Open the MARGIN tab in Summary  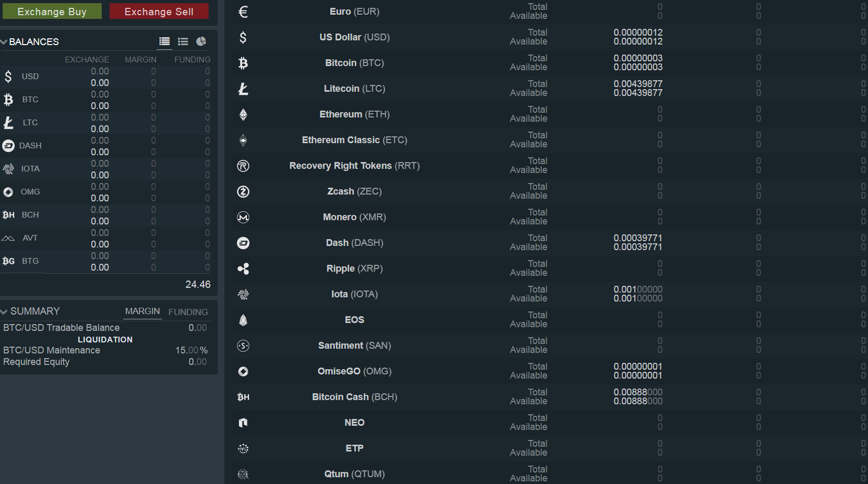coord(143,311)
